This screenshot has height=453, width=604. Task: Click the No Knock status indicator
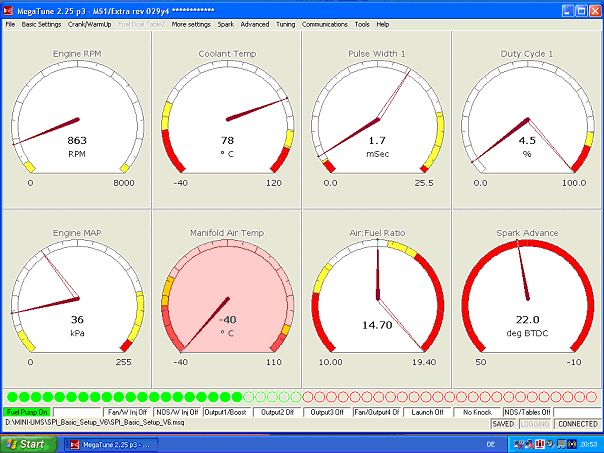[478, 412]
